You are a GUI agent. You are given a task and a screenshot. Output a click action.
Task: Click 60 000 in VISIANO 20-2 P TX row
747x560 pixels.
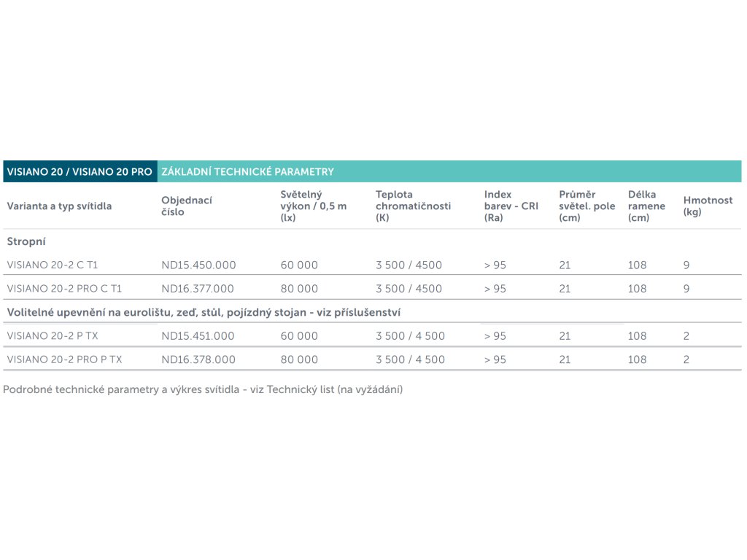298,335
